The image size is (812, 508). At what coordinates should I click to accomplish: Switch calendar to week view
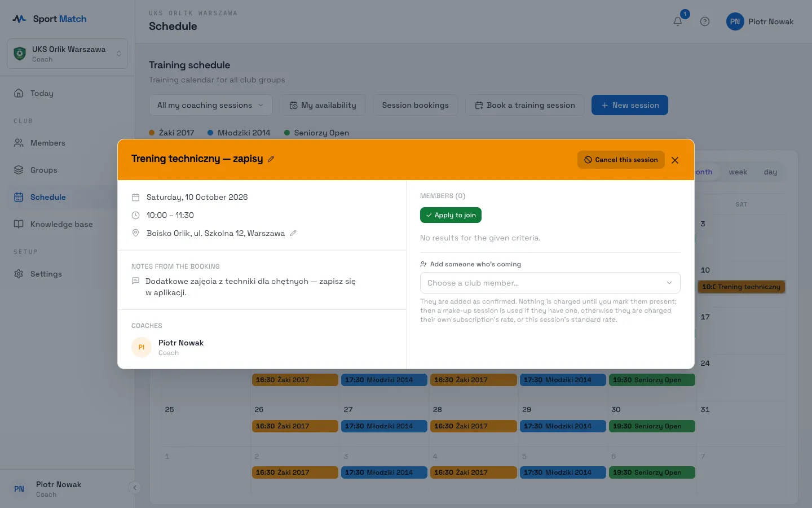[738, 172]
